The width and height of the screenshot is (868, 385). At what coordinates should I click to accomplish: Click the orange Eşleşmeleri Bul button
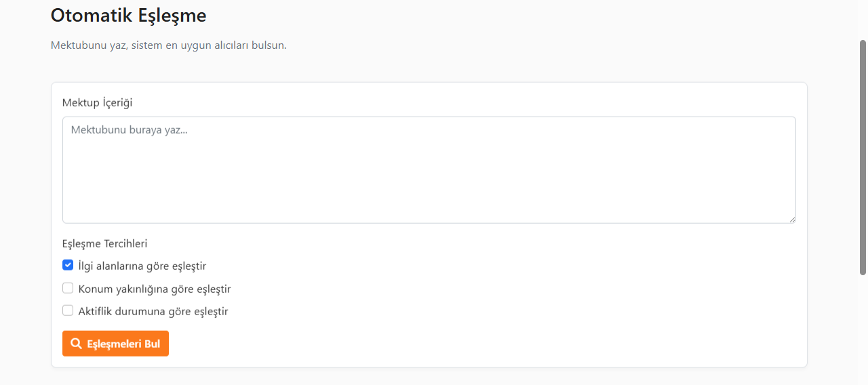click(x=115, y=344)
